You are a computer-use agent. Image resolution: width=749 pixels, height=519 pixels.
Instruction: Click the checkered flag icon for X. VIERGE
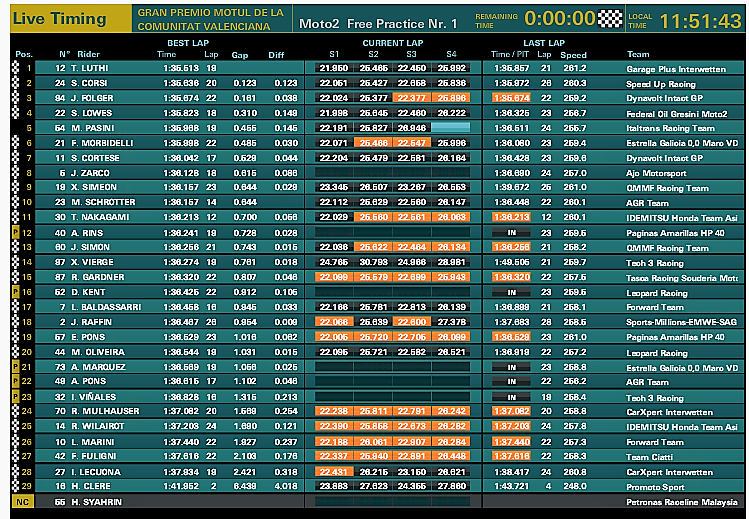(x=15, y=262)
